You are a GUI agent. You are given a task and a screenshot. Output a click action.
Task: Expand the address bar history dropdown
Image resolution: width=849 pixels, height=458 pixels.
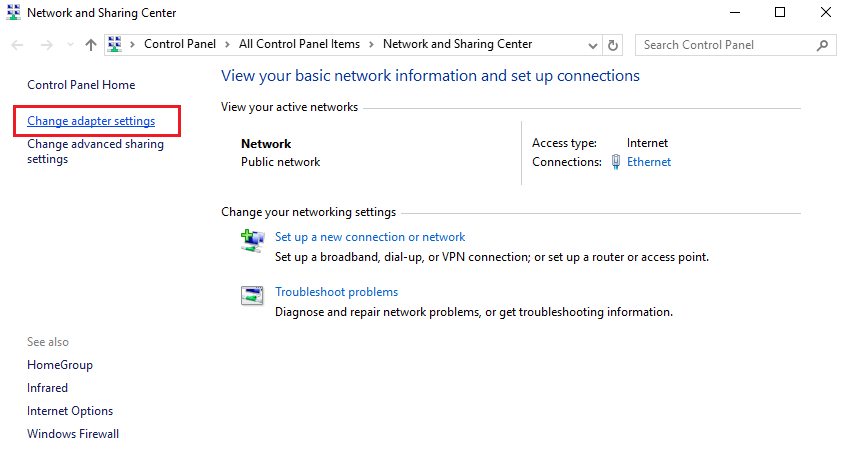click(593, 45)
